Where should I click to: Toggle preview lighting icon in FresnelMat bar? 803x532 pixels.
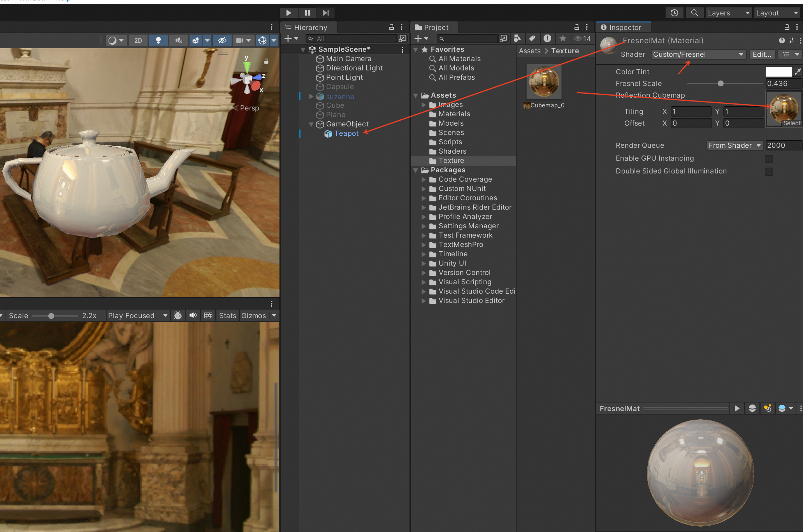[x=768, y=408]
